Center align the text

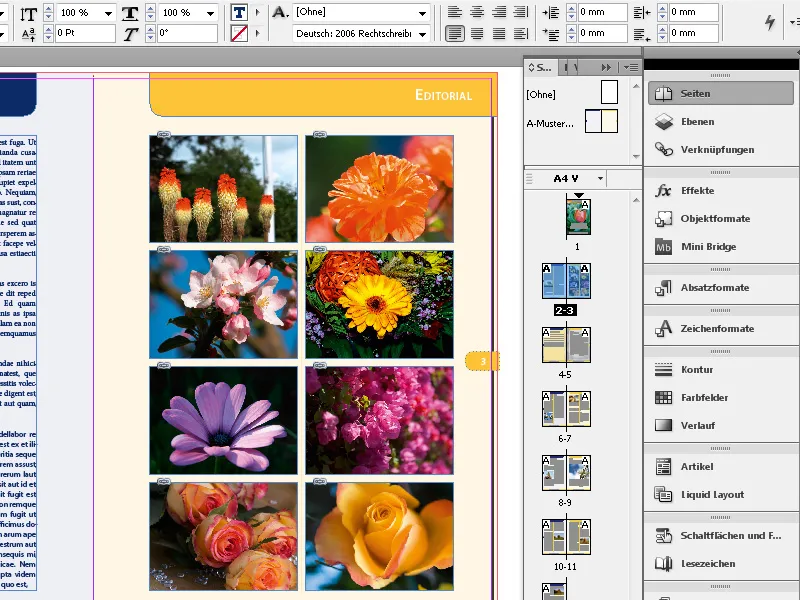click(477, 12)
